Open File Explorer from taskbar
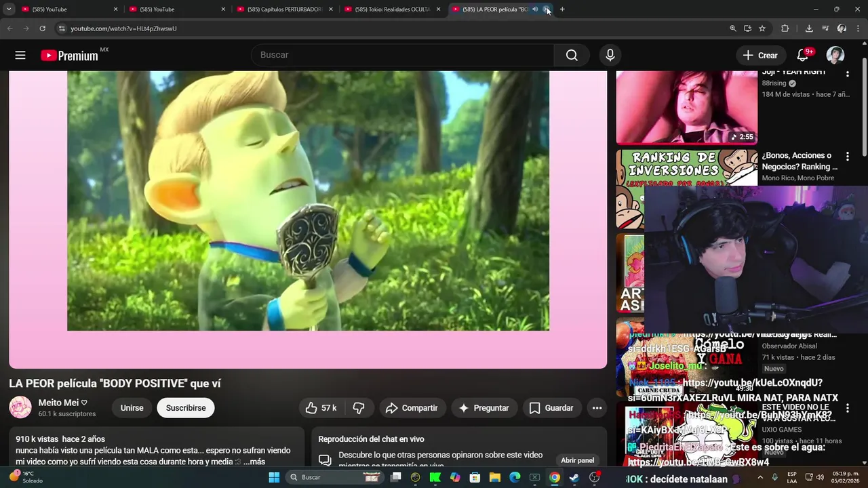Screen dimensions: 868x488 tap(494, 477)
